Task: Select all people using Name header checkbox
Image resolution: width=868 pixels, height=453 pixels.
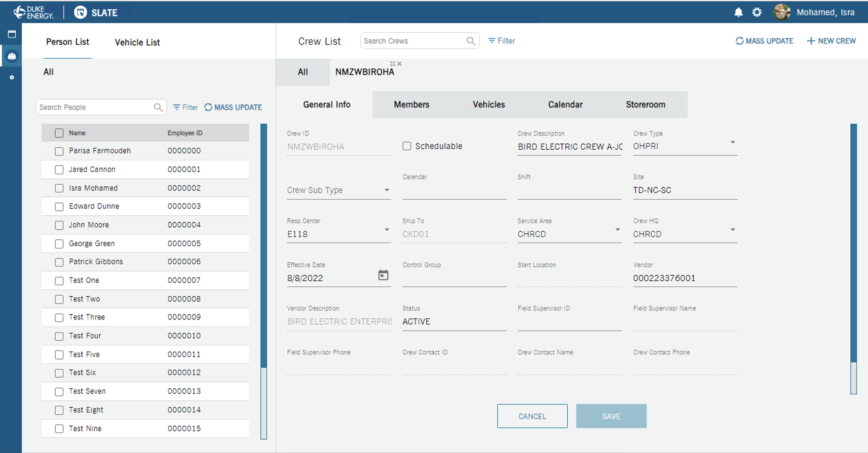Action: tap(59, 133)
